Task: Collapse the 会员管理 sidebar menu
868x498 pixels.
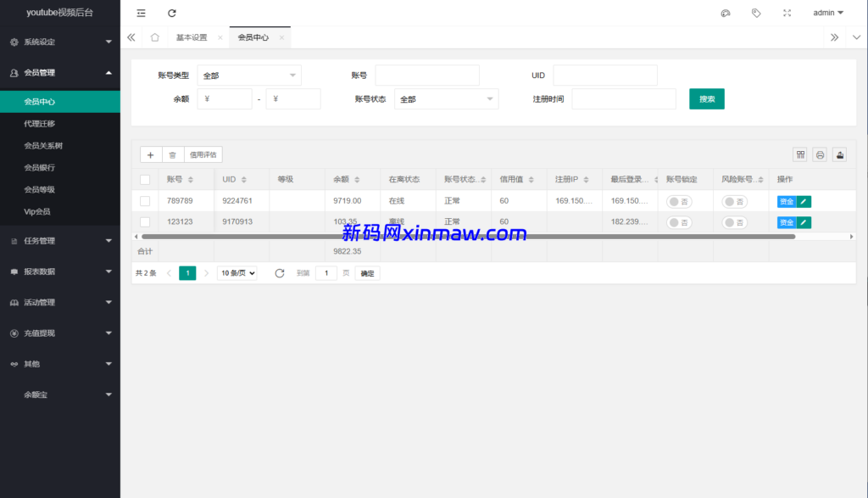Action: [60, 73]
